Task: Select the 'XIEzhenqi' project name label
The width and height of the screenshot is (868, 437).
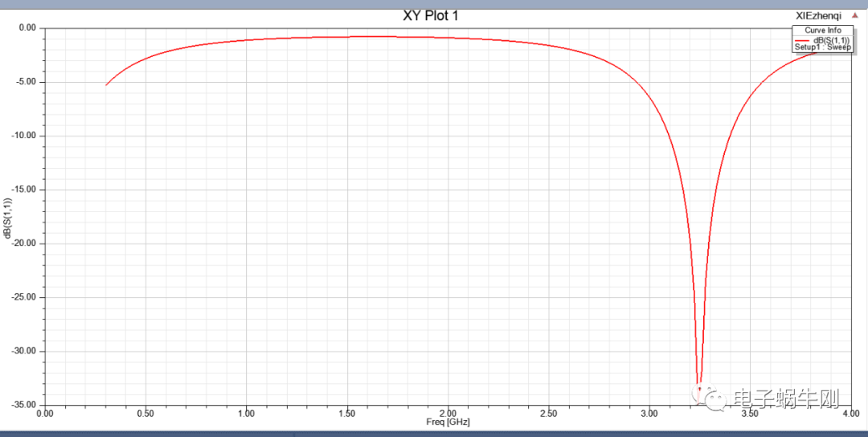Action: coord(818,15)
